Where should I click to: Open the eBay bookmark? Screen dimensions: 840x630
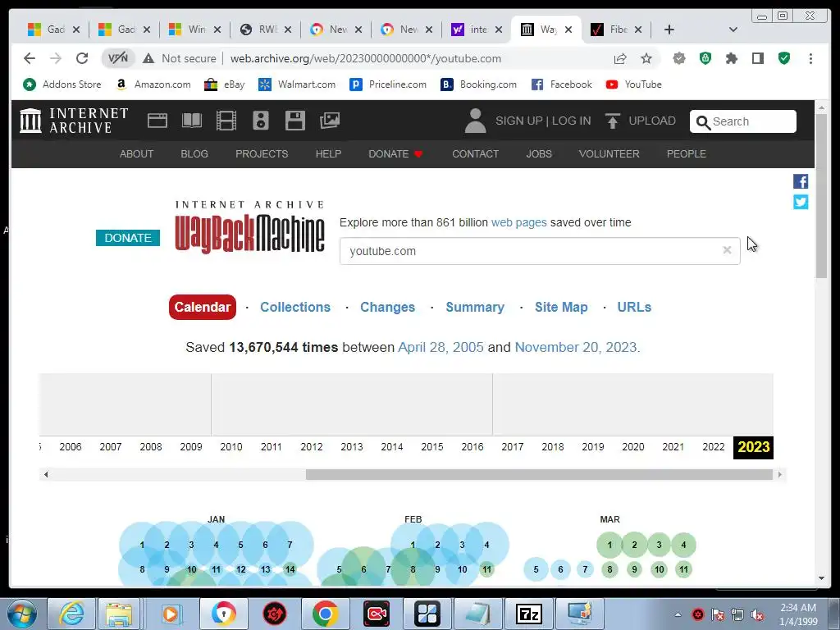click(x=225, y=84)
